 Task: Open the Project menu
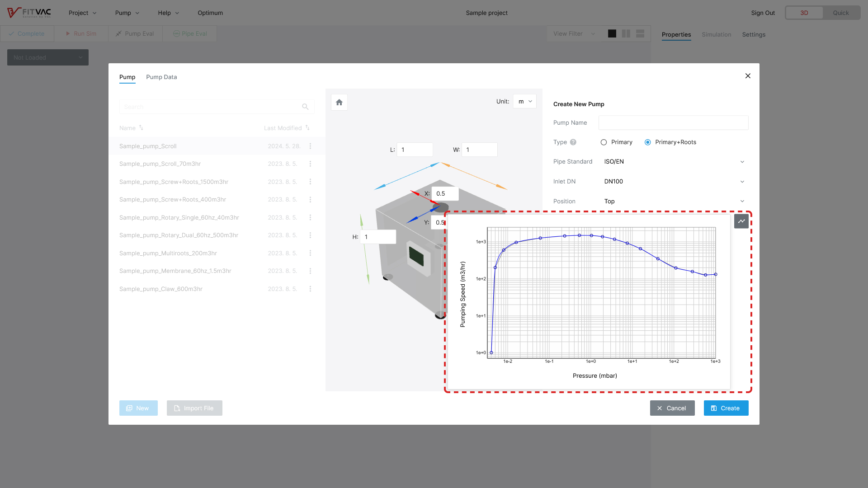coord(83,13)
